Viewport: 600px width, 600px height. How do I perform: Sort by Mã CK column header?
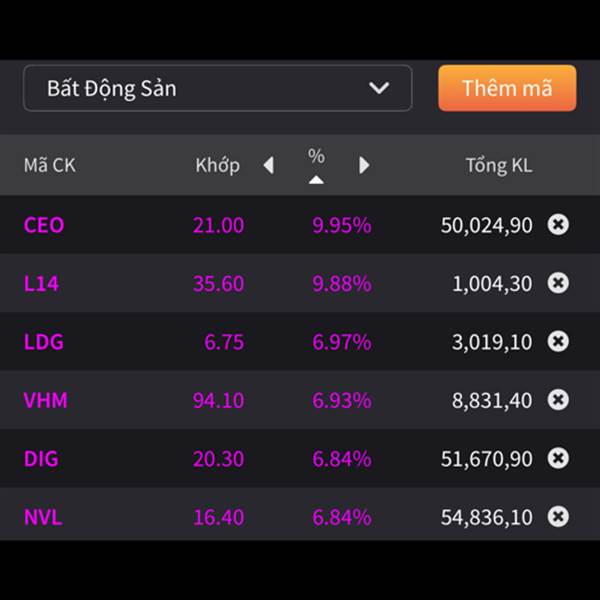[50, 165]
